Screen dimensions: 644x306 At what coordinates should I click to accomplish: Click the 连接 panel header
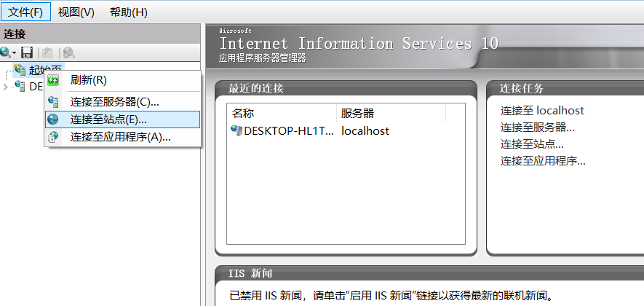(100, 34)
